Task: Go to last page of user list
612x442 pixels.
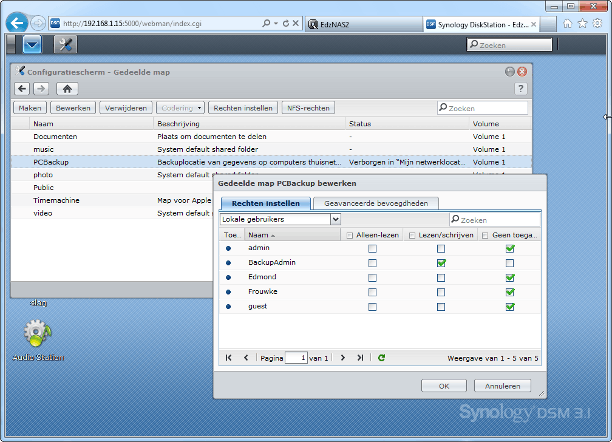Action: [x=360, y=358]
